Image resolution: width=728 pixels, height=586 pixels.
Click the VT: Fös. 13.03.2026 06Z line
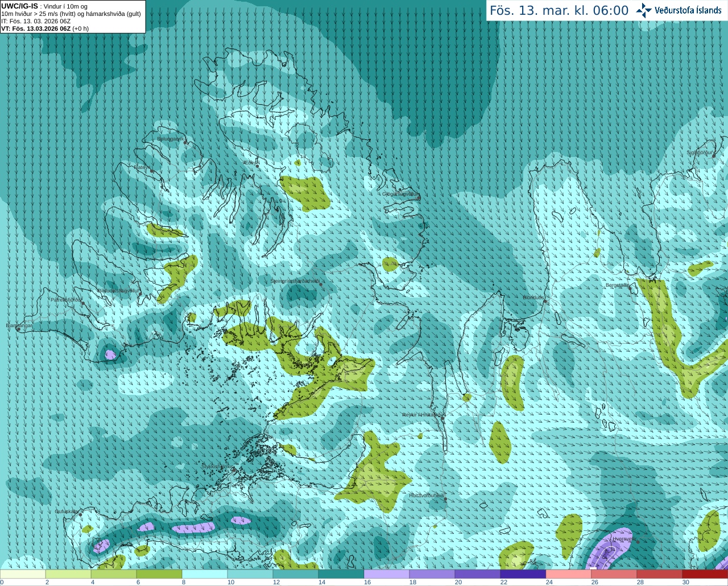point(45,28)
